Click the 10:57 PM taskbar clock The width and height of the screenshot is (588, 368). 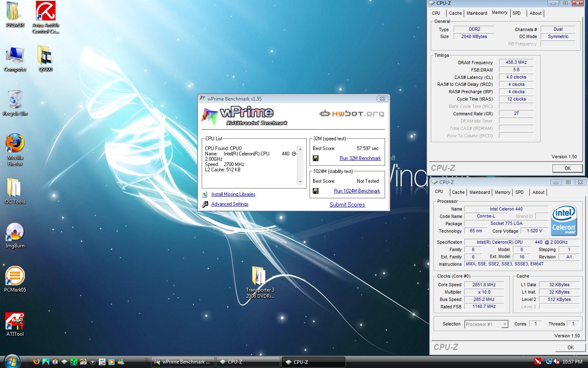tap(572, 361)
